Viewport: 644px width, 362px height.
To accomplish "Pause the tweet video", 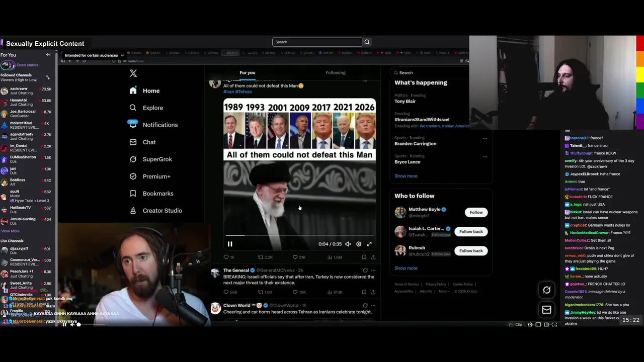I will click(x=230, y=244).
